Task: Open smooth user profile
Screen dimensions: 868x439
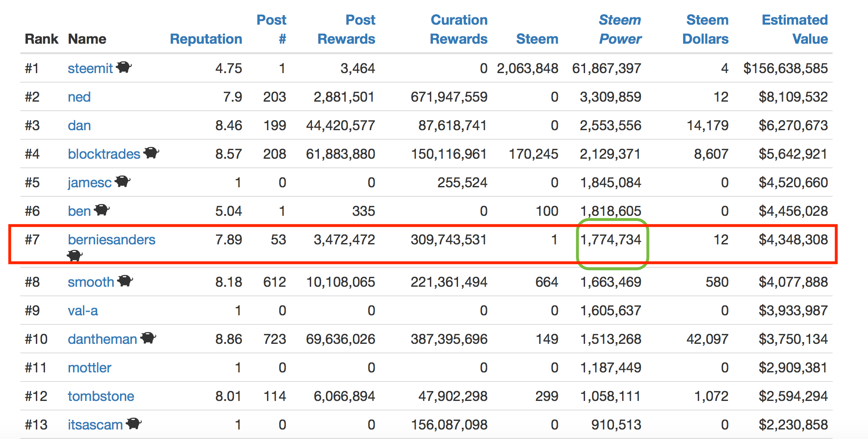Action: point(91,282)
